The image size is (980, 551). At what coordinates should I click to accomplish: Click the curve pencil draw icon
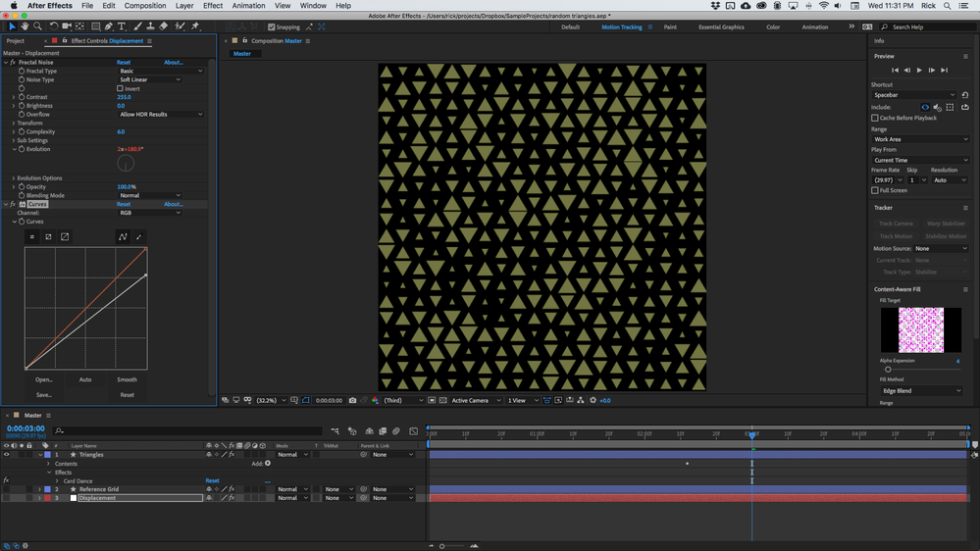click(x=138, y=237)
